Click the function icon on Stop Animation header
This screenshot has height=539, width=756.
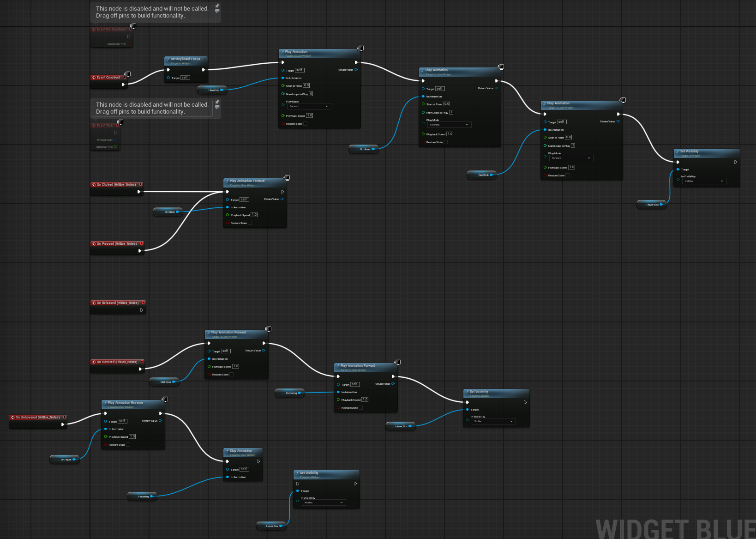click(227, 450)
